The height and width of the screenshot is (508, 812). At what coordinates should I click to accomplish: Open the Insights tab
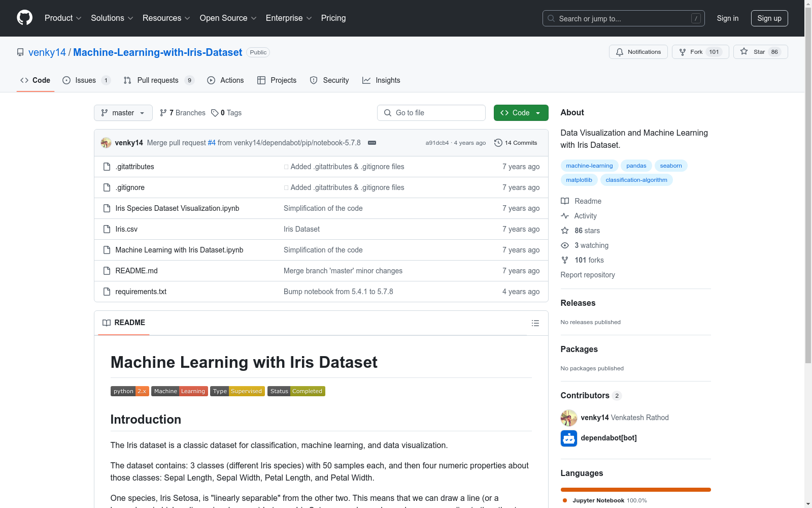pos(381,80)
